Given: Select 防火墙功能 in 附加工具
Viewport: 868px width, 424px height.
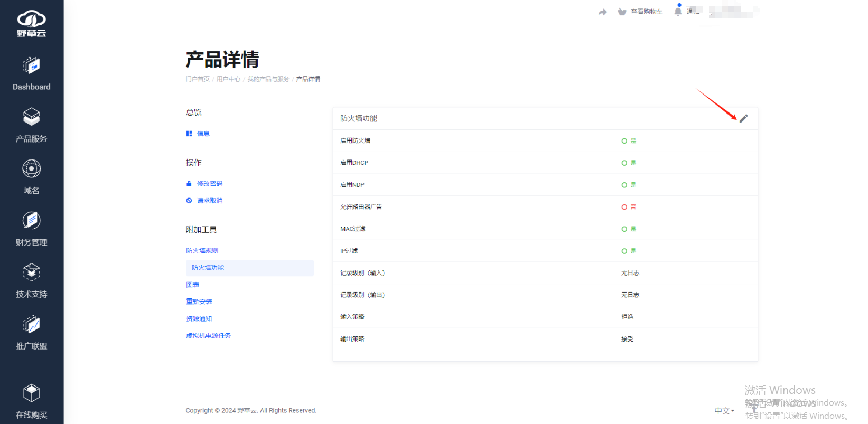Looking at the screenshot, I should 250,268.
